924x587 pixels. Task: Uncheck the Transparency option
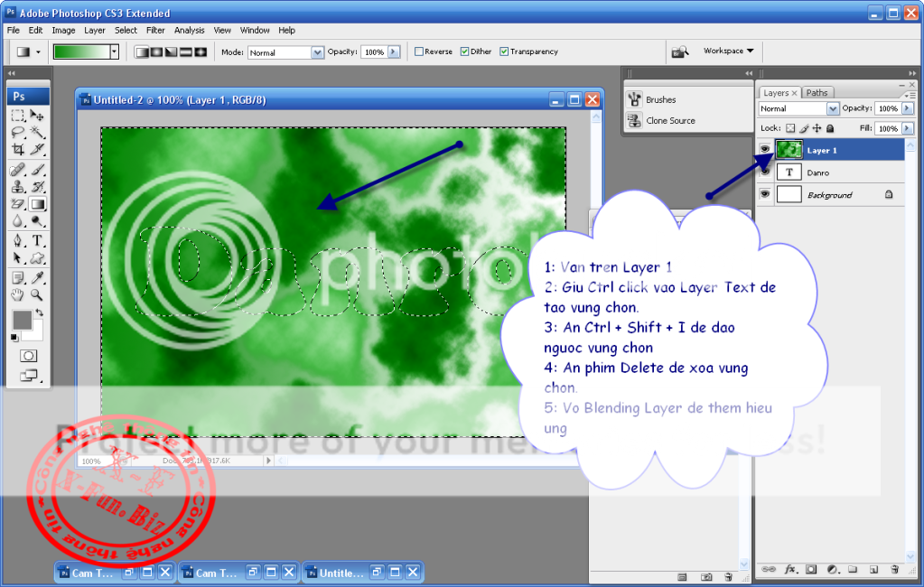tap(504, 51)
